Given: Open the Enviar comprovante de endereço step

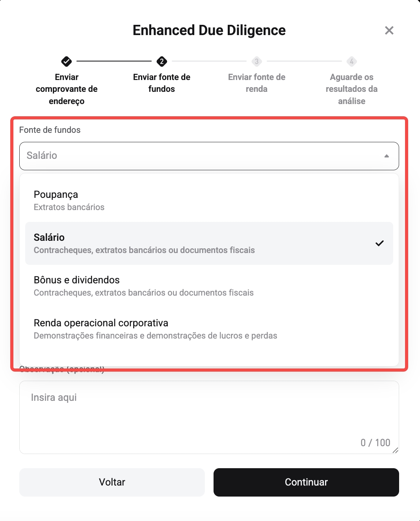Looking at the screenshot, I should click(66, 89).
